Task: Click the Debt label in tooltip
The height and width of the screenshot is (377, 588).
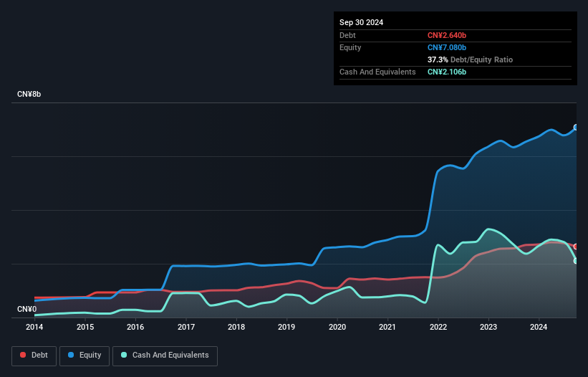Action: [347, 35]
